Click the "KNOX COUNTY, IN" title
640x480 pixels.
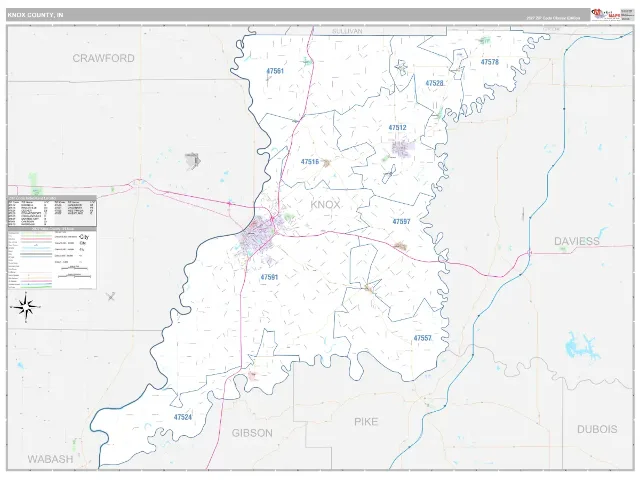pos(35,15)
